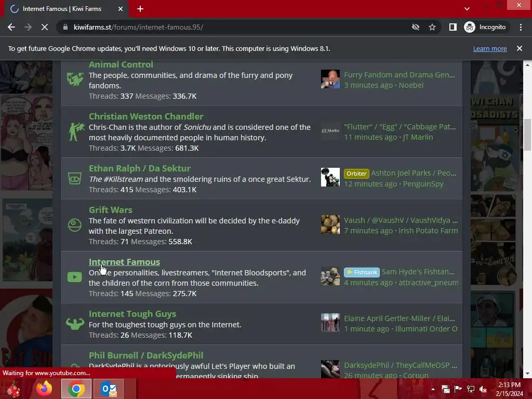Click the Fishtank thread prefix tag
The image size is (532, 399).
point(362,272)
